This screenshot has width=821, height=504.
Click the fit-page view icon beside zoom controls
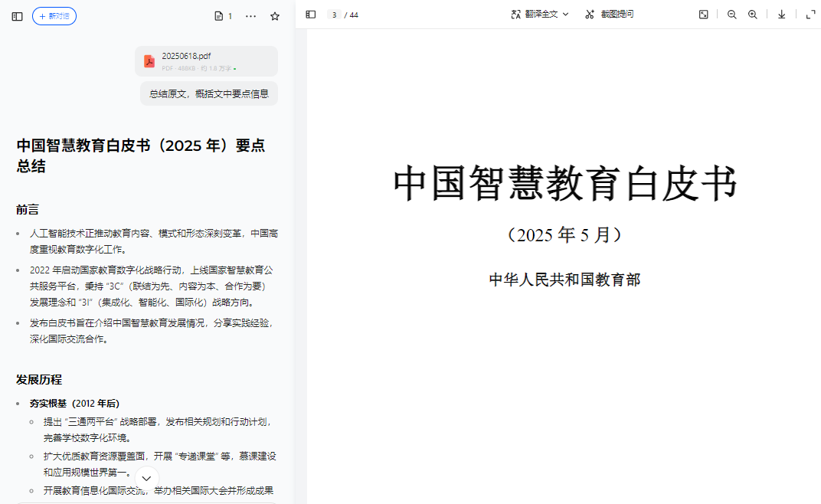703,14
